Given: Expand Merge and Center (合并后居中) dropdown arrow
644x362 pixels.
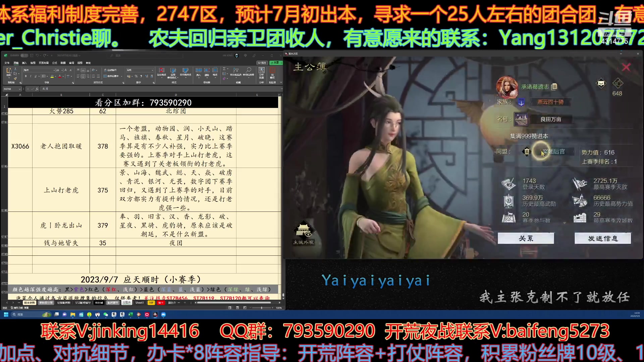Looking at the screenshot, I should tap(122, 76).
